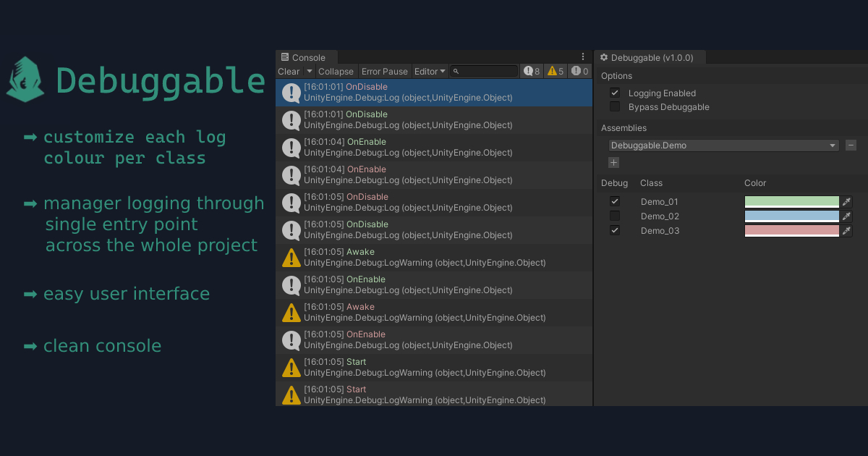Click the eyedropper next to Demo_03's color
This screenshot has height=456, width=868.
(x=846, y=230)
